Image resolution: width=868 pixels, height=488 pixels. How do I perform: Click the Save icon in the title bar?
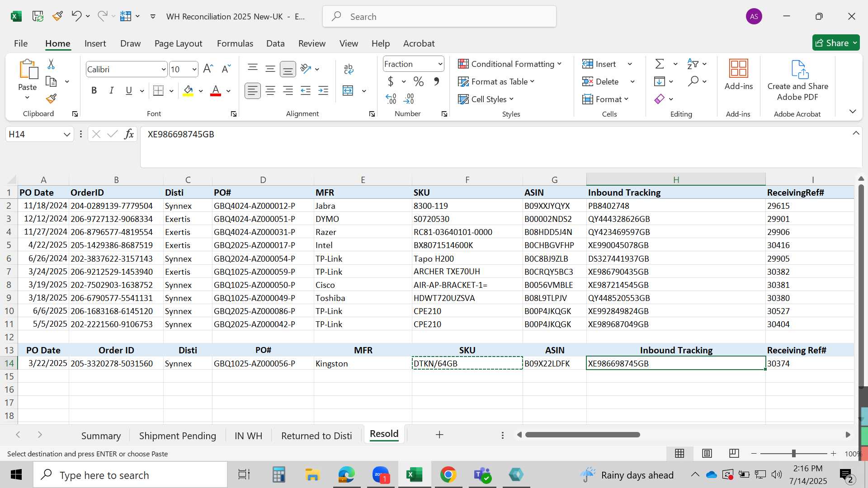pyautogui.click(x=38, y=16)
